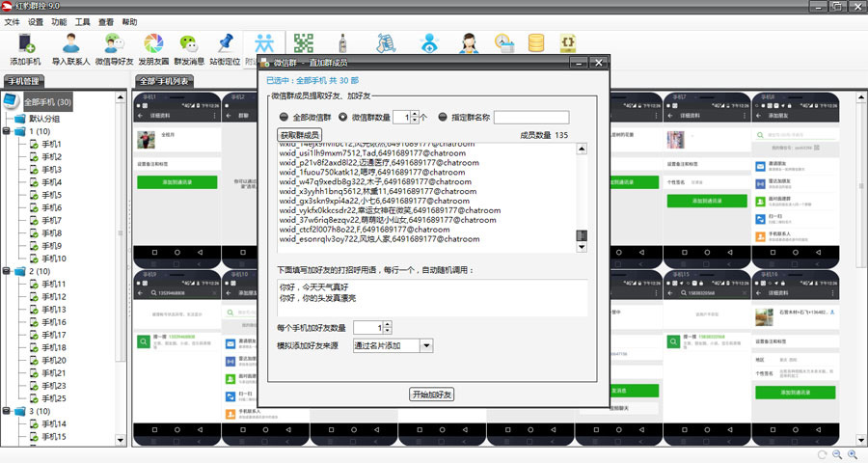Decrease 每个手机加好友数量 with down arrow
This screenshot has width=868, height=463.
click(x=388, y=331)
